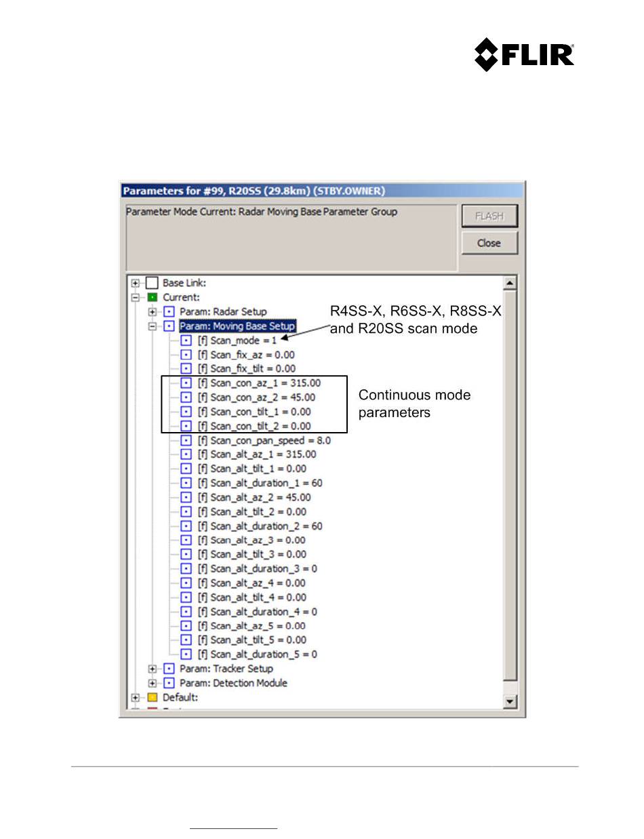Select Scan_con_az_1 = 315.00 parameter text
The width and height of the screenshot is (644, 839).
tap(259, 383)
